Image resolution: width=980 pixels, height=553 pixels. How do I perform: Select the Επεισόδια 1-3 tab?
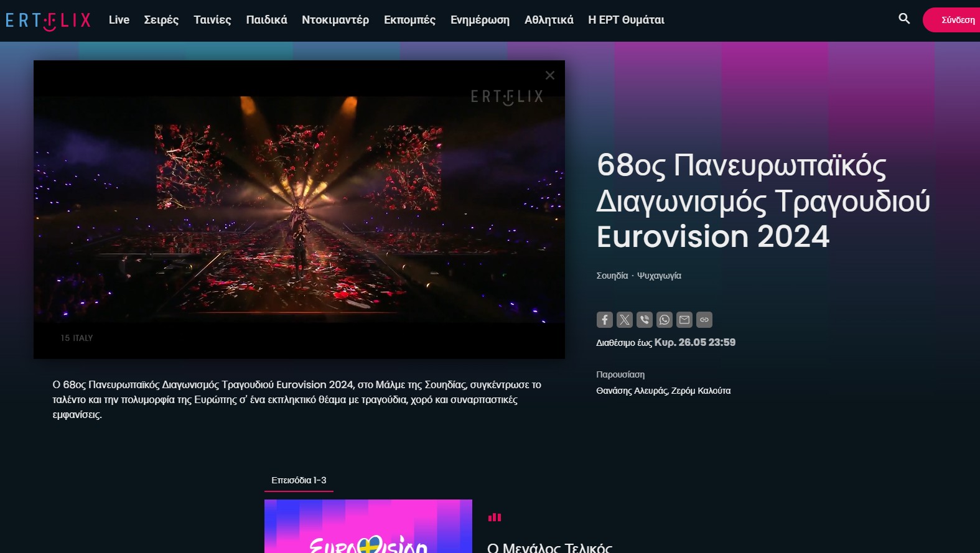(299, 480)
